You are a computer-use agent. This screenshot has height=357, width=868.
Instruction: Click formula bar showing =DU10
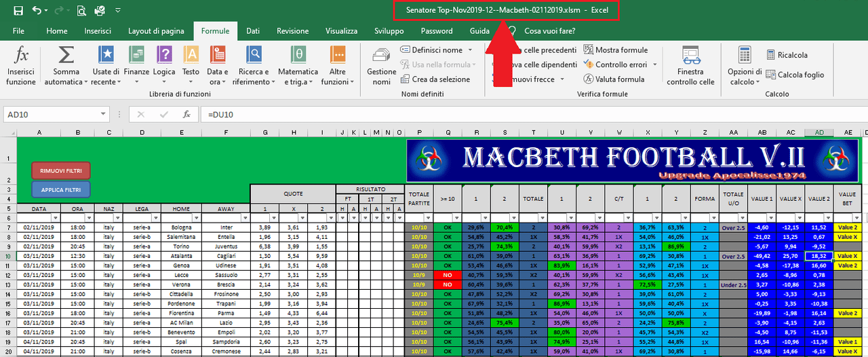coord(536,115)
